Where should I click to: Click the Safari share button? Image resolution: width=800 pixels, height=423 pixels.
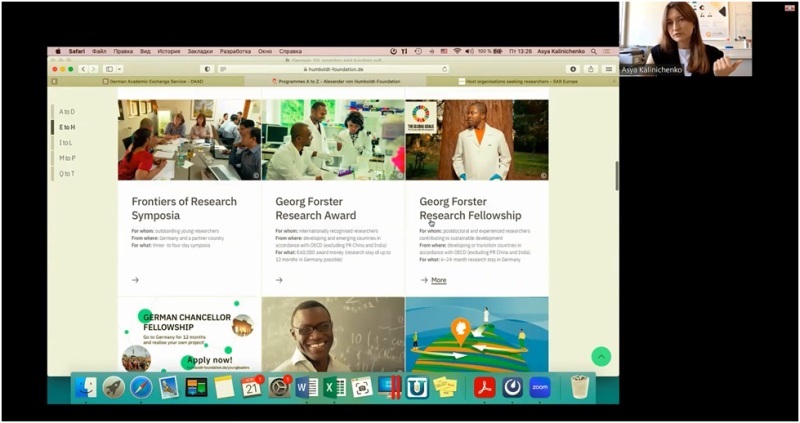591,69
